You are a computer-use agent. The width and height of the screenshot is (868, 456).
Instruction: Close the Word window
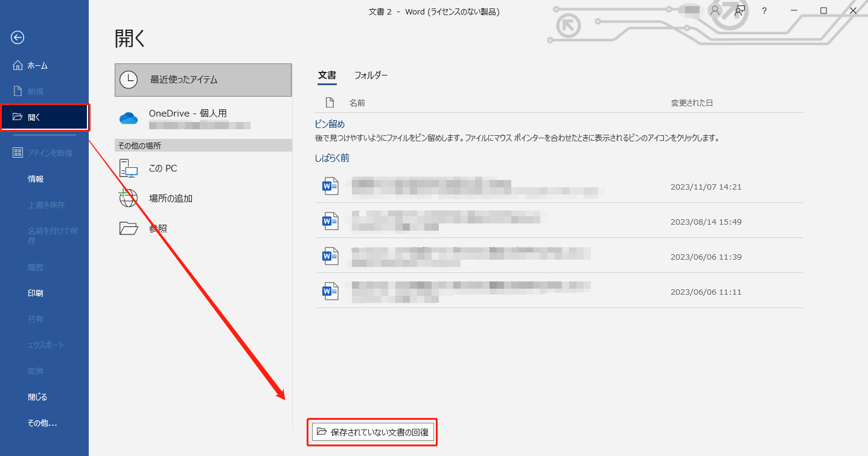coord(854,11)
